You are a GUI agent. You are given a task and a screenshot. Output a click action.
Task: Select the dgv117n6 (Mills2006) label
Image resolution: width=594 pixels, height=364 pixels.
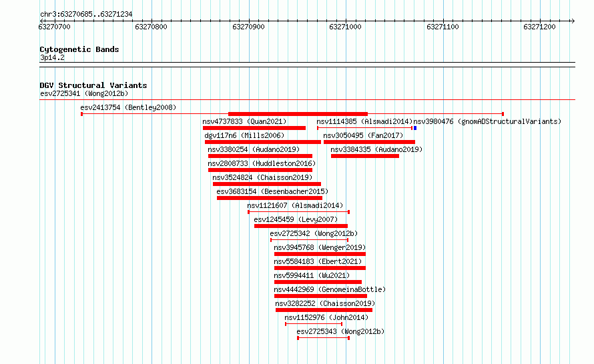tap(244, 135)
